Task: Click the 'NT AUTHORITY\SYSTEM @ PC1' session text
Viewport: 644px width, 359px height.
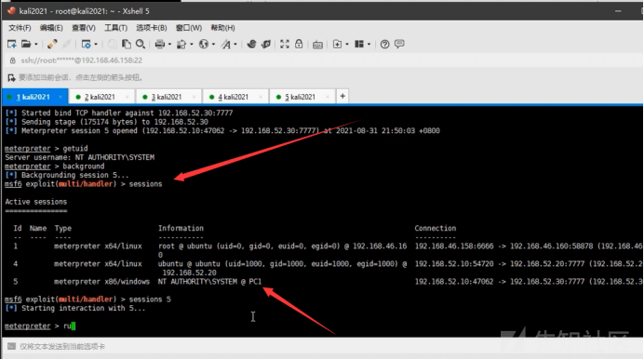Action: click(210, 282)
